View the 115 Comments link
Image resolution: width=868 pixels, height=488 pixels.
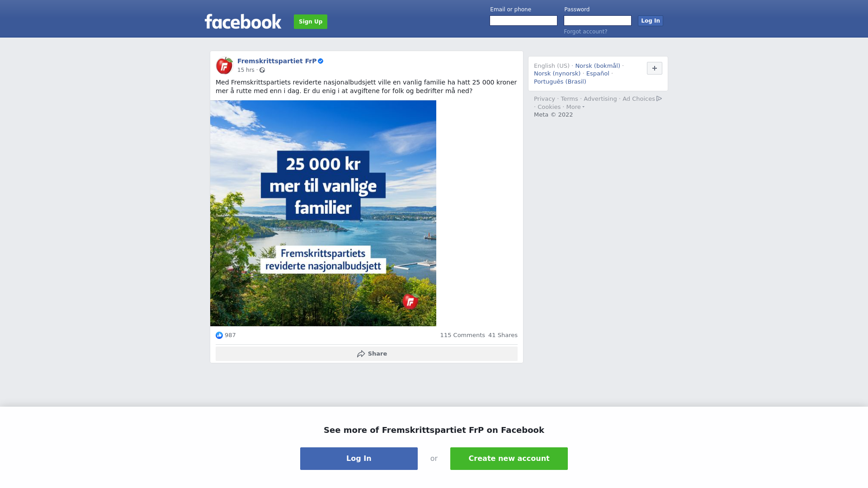pyautogui.click(x=462, y=335)
